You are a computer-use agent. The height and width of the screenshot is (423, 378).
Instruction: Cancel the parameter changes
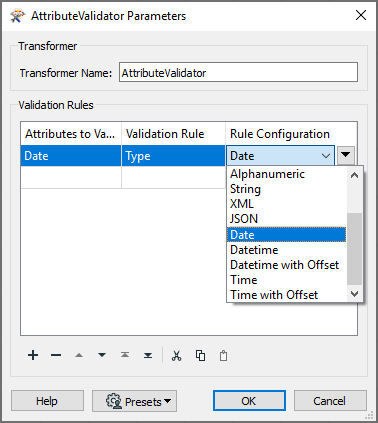330,401
